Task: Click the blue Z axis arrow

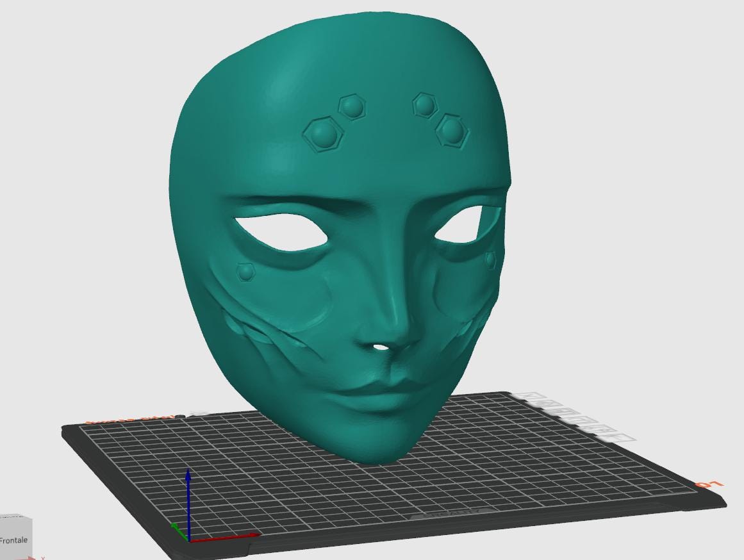Action: 188,504
